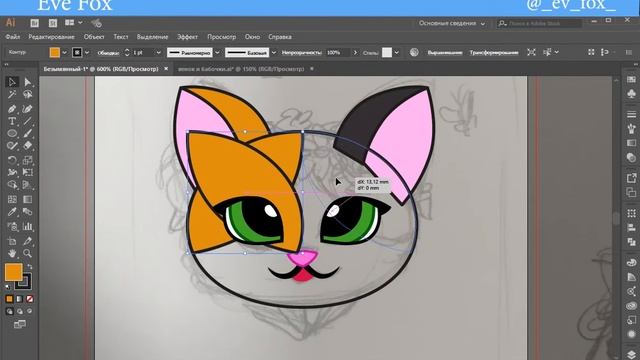640x360 pixels.
Task: Select the Rotate tool
Action: click(x=12, y=160)
